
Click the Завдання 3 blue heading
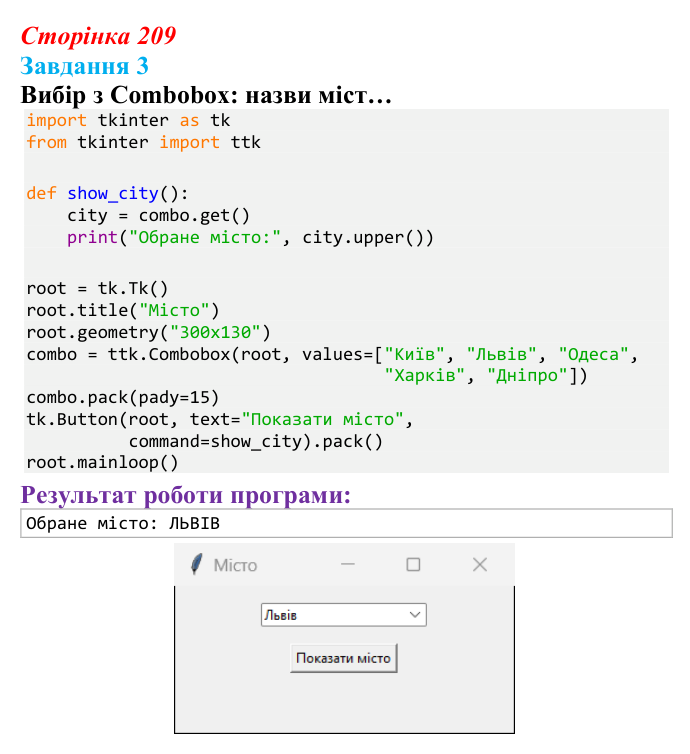[84, 65]
